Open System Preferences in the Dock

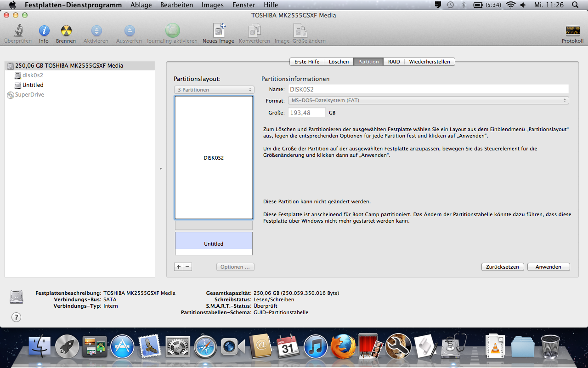177,346
